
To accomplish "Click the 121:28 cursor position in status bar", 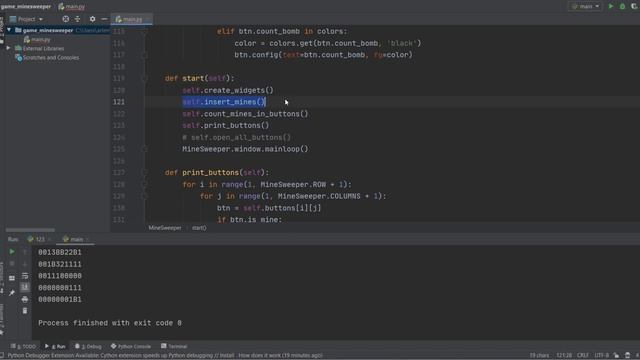I will (x=564, y=356).
